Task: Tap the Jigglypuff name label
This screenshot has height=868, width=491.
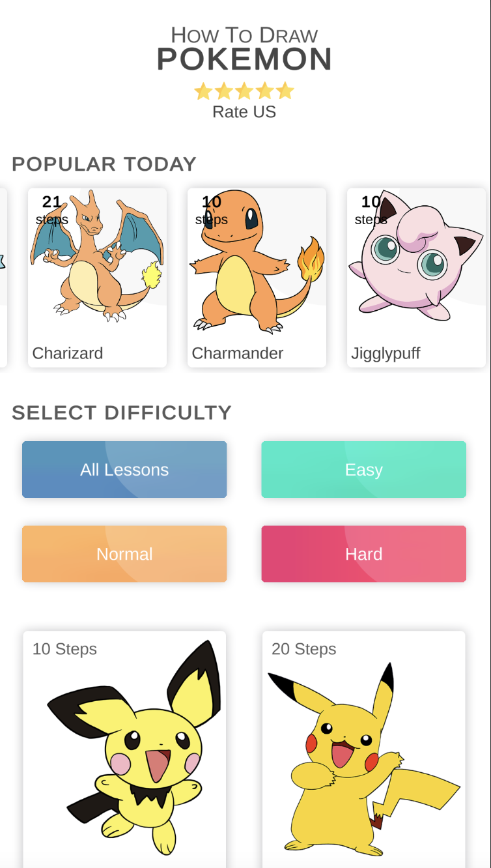Action: click(386, 353)
